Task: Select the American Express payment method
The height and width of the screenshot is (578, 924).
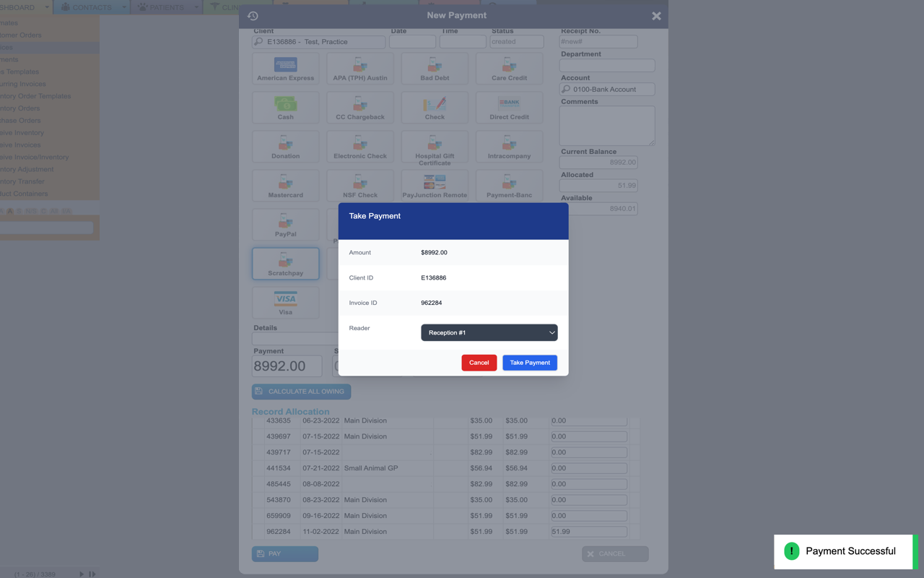Action: tap(286, 69)
